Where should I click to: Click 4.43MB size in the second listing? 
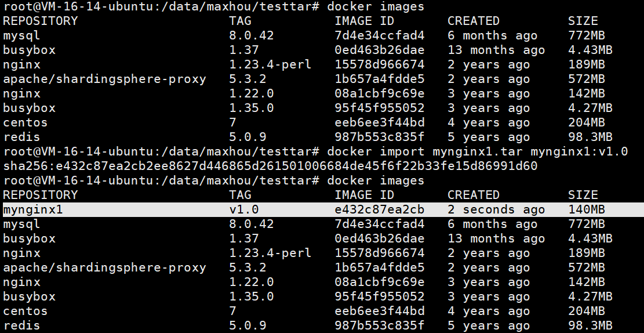tap(590, 238)
